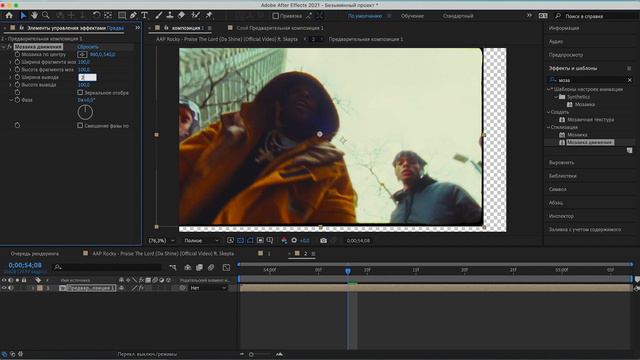Viewport: 640px width, 360px height.
Task: Click the Home icon in the toolbar
Action: tap(9, 16)
